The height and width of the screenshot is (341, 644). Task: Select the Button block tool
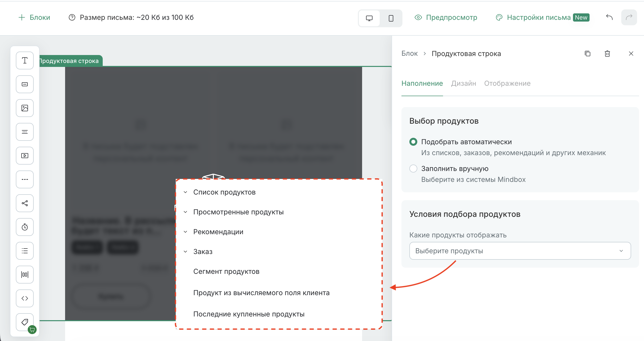tap(25, 84)
